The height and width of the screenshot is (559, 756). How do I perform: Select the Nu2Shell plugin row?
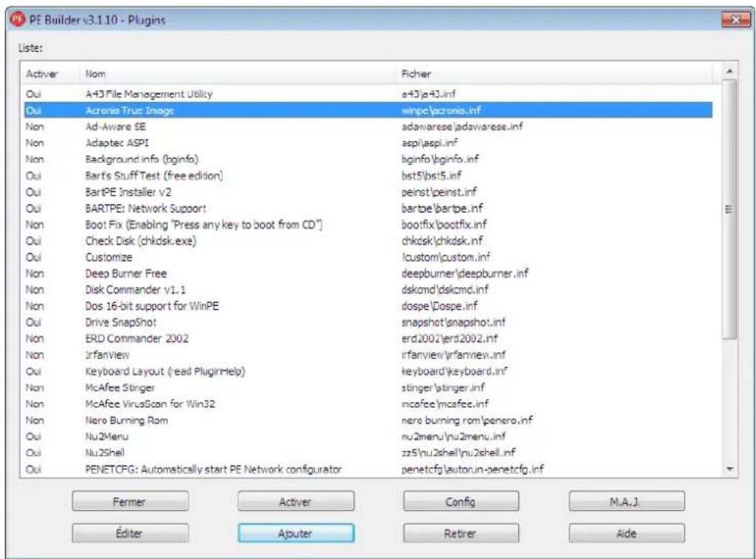click(368, 453)
